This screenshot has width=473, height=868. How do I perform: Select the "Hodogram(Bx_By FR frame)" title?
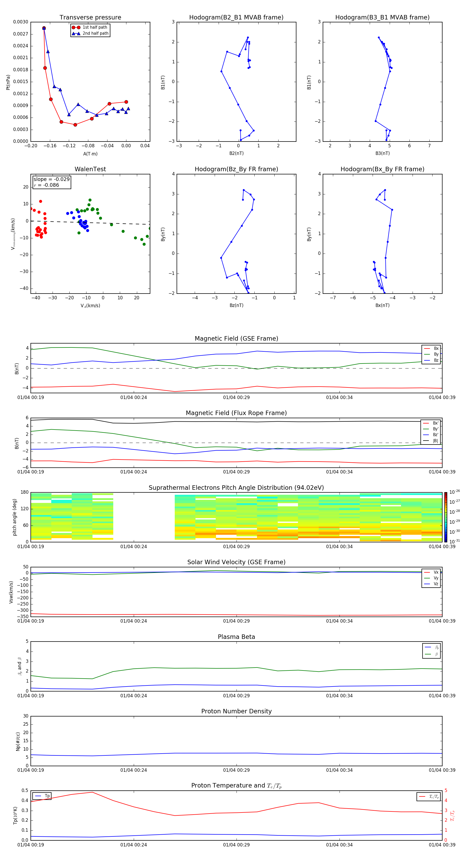[382, 169]
